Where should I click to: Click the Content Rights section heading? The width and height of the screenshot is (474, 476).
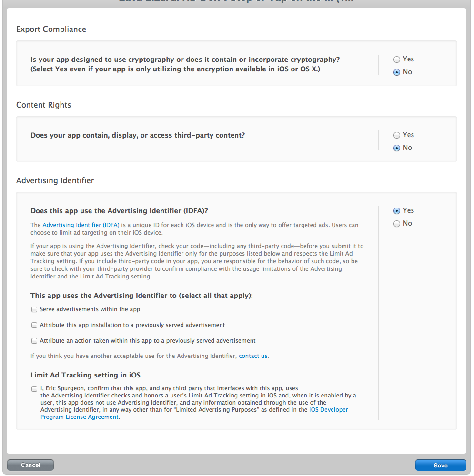coord(43,105)
